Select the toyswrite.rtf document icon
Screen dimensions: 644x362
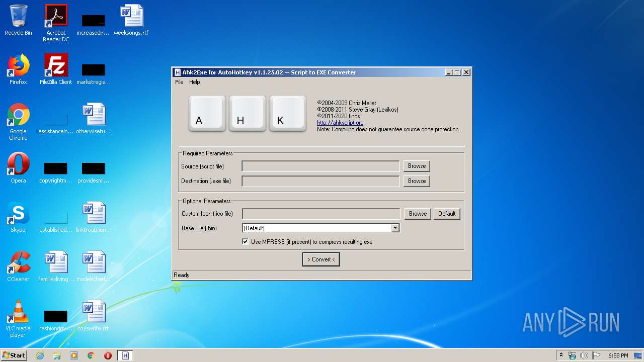(94, 316)
